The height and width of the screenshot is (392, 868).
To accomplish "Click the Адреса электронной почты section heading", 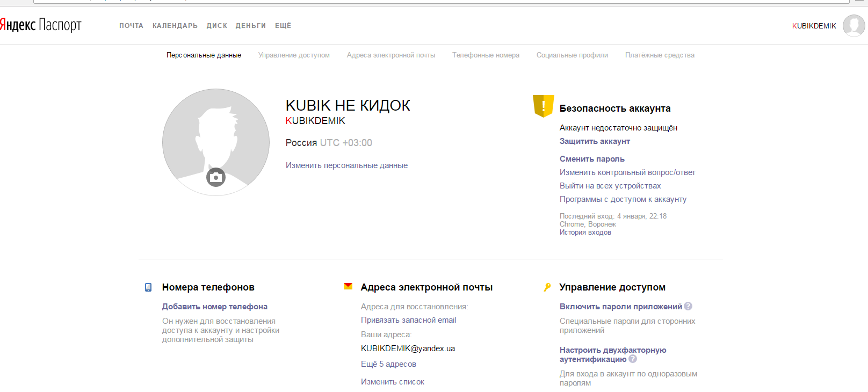I will pos(427,287).
